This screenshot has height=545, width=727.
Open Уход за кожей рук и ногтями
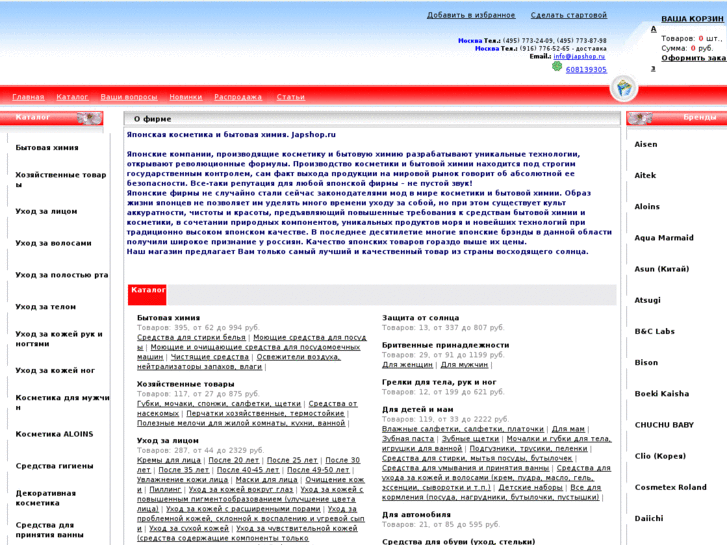click(59, 339)
